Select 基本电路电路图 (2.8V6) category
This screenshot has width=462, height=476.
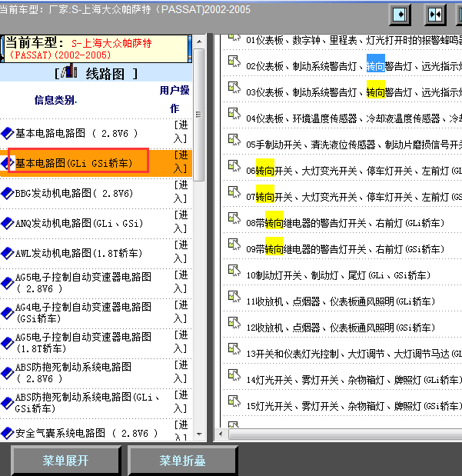click(77, 133)
